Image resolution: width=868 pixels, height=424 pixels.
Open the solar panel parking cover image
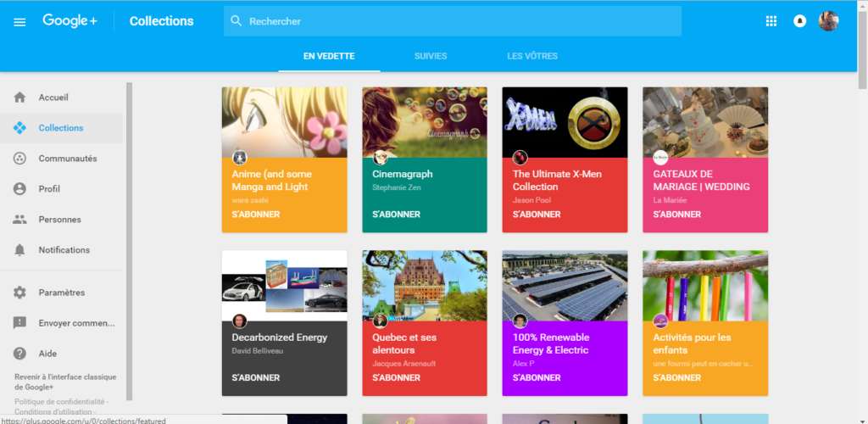coord(565,286)
